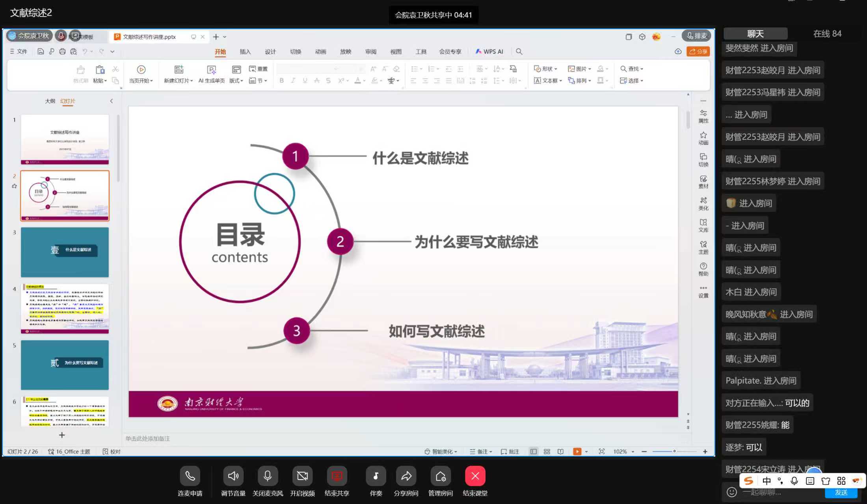The width and height of the screenshot is (867, 504).
Task: Adjust the zoom slider in status bar
Action: [x=674, y=451]
